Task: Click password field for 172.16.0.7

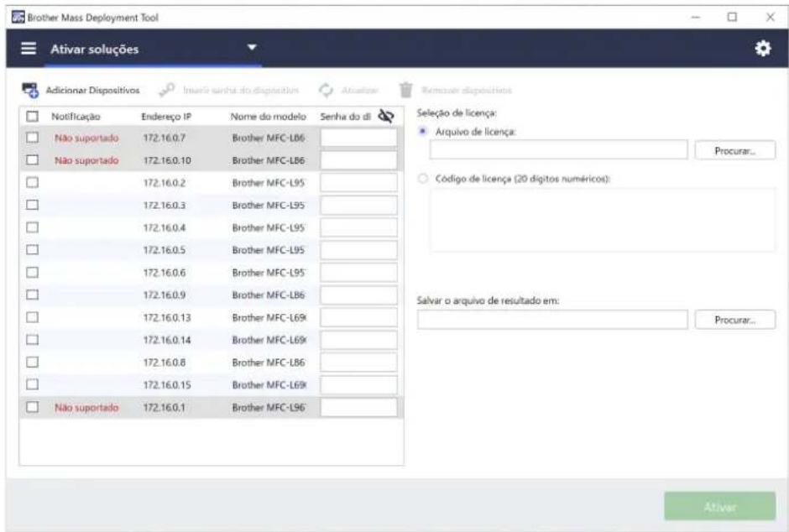Action: pyautogui.click(x=358, y=138)
